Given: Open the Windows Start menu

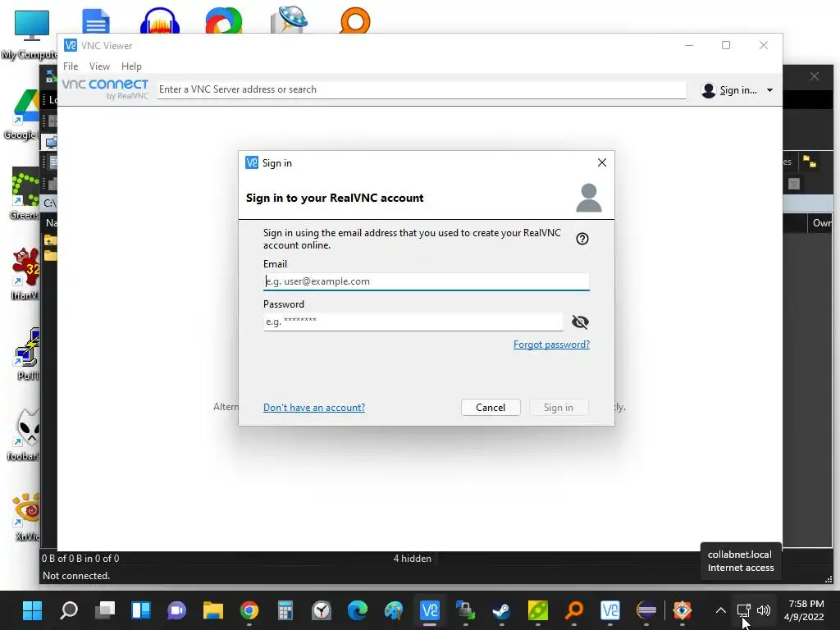Looking at the screenshot, I should coord(32,610).
